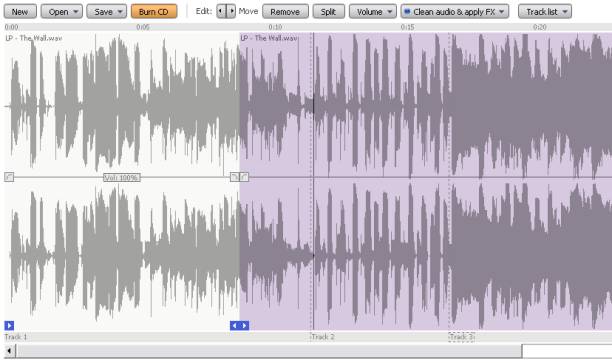Click the scrollbar left arrow

10,351
